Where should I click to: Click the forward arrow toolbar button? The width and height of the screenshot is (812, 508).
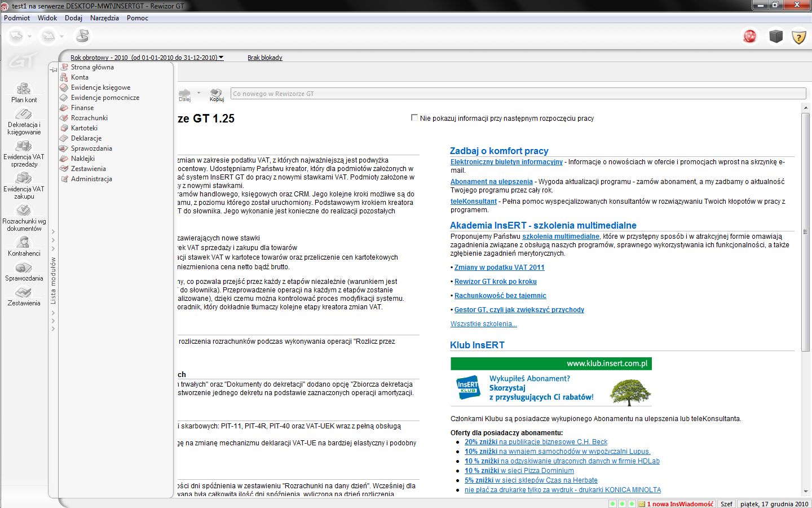coord(48,37)
